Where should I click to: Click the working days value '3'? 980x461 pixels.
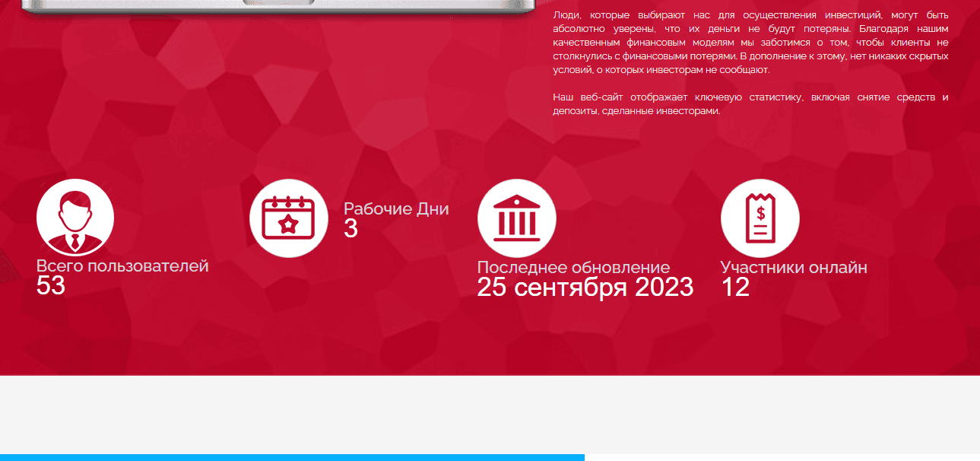(349, 228)
